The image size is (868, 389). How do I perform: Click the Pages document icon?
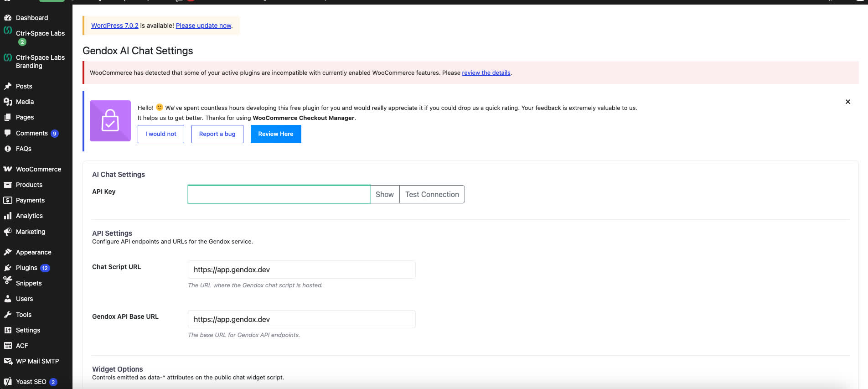tap(8, 117)
